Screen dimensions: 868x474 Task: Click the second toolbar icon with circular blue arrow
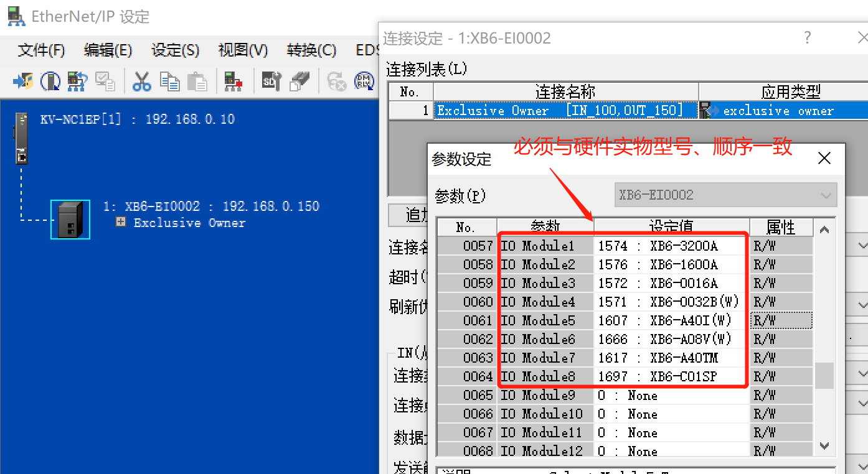pos(50,81)
